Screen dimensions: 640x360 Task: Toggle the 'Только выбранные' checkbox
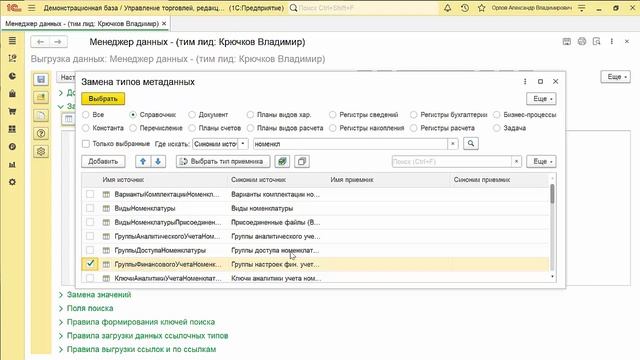point(86,144)
